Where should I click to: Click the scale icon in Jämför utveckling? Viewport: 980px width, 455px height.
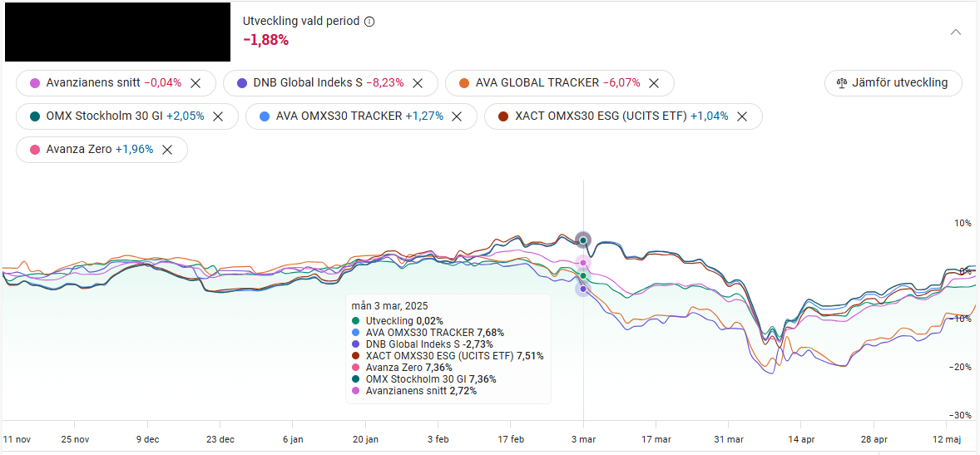click(842, 83)
